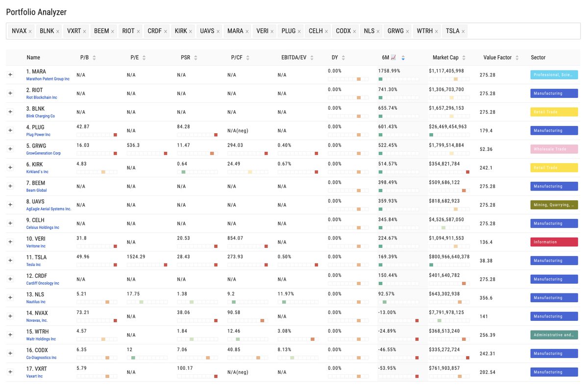588x387 pixels.
Task: Click WTRH's Administrative sector tag
Action: (554, 335)
